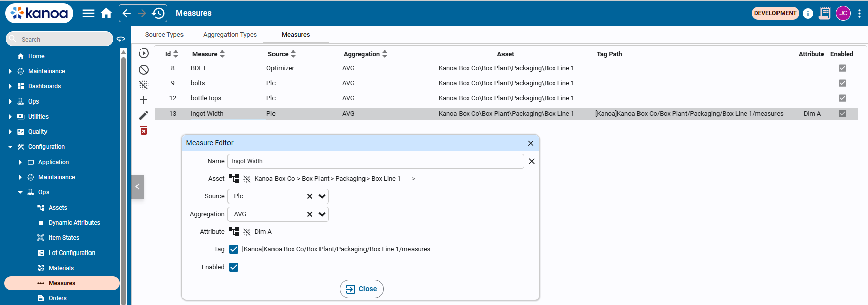
Task: Expand the Utilities tree node
Action: (10, 117)
